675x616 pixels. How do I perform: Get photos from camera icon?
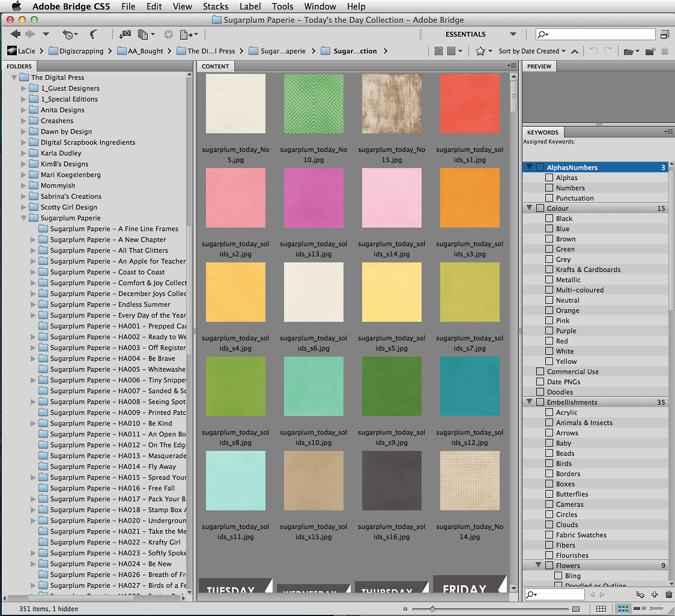126,34
